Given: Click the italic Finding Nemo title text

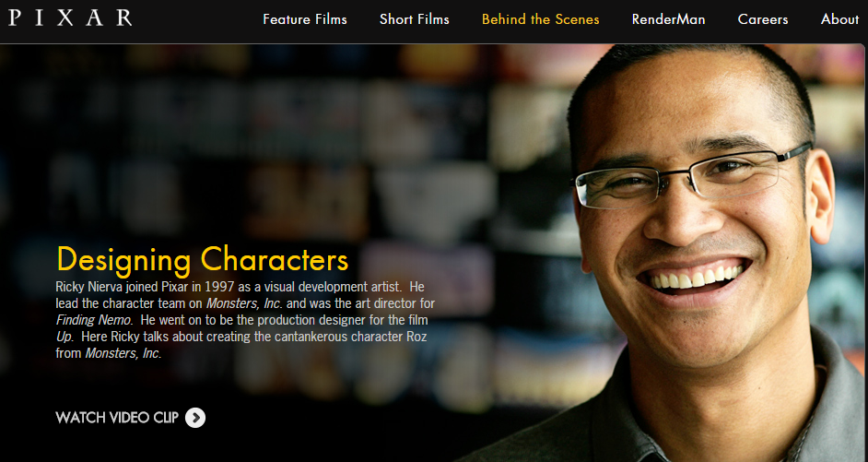Looking at the screenshot, I should 94,320.
